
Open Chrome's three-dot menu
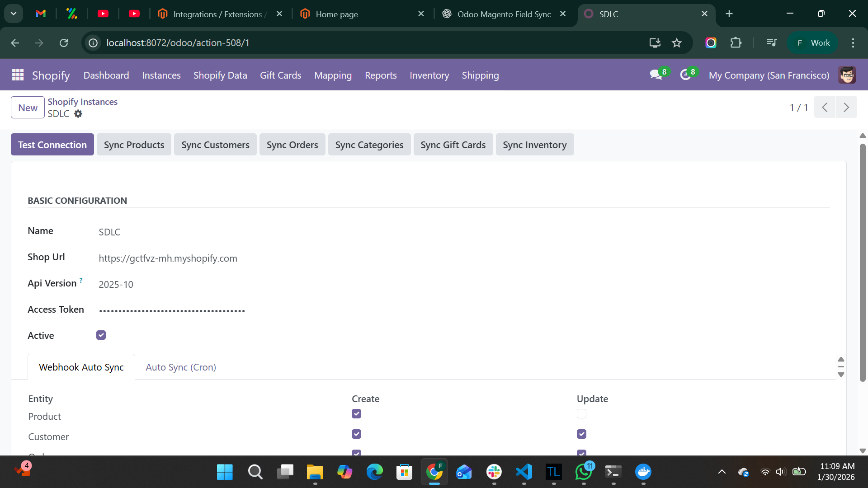(x=854, y=43)
